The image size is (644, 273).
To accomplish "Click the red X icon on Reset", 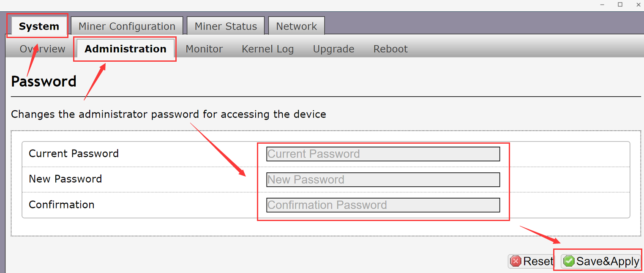I will point(516,261).
